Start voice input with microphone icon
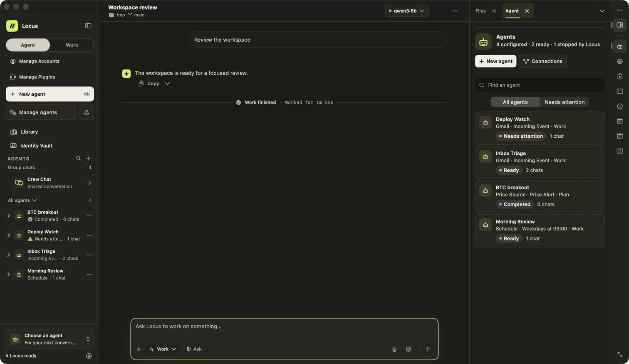Image resolution: width=629 pixels, height=364 pixels. click(x=394, y=349)
